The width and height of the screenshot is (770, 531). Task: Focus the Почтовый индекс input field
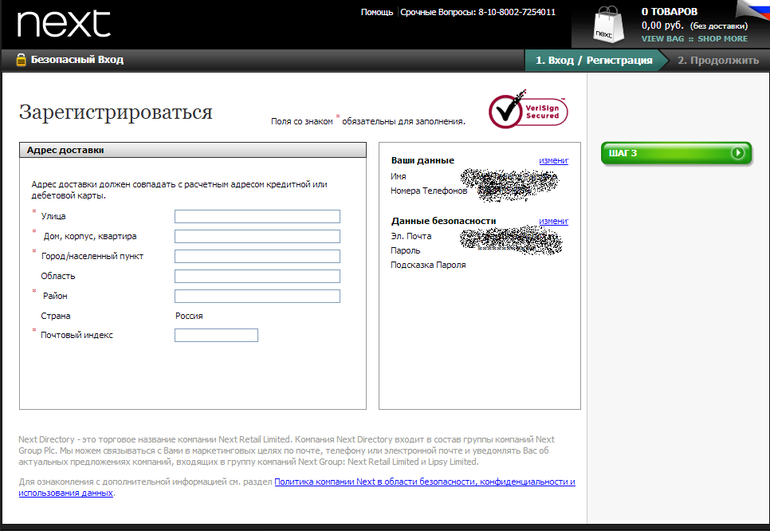click(216, 335)
